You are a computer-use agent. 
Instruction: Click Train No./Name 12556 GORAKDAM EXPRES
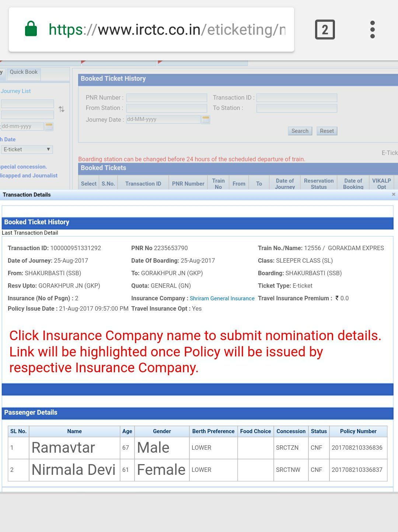coord(321,248)
